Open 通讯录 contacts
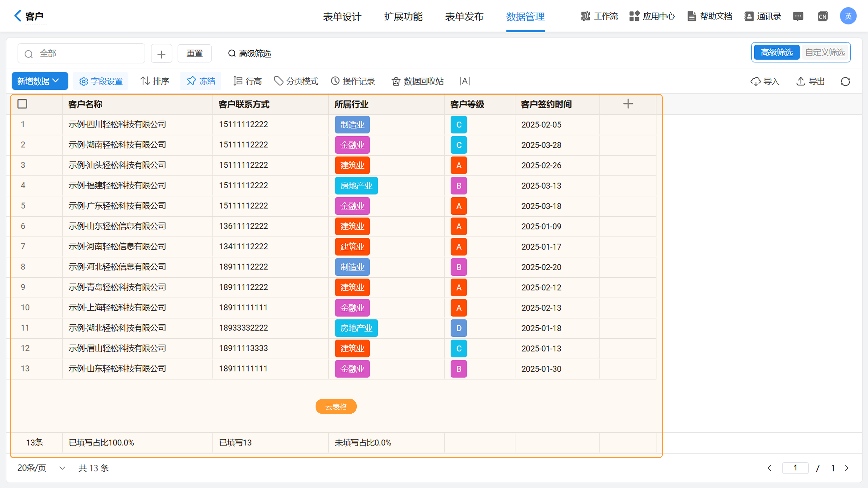Screen dimensions: 868x488 [x=762, y=16]
